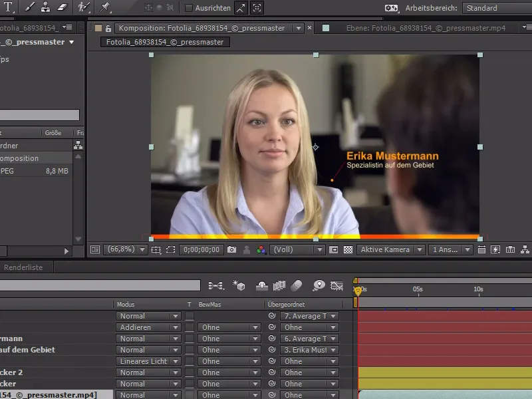
Task: Toggle mask and shape path visibility
Action: coord(171,250)
